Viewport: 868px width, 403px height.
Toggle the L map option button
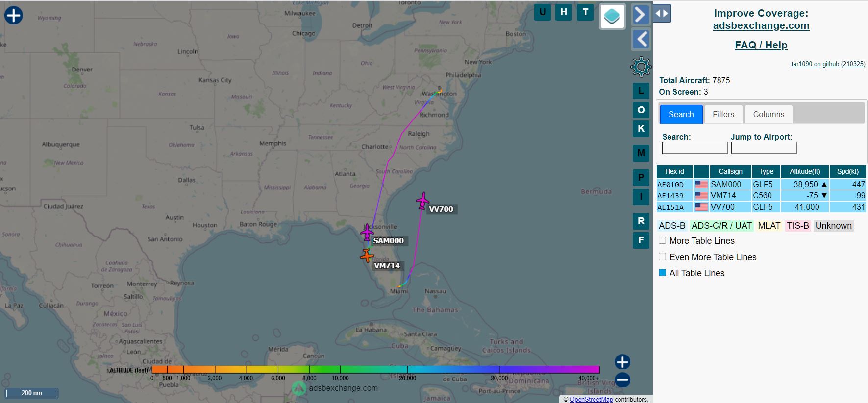pyautogui.click(x=641, y=91)
